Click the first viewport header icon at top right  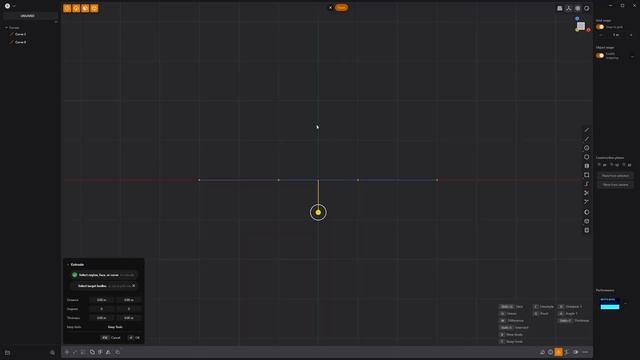click(x=560, y=8)
